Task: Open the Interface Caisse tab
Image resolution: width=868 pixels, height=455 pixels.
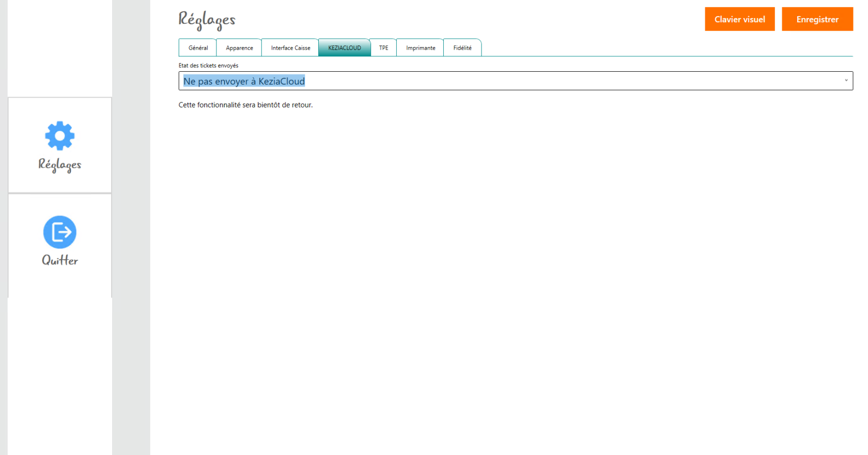Action: (290, 48)
